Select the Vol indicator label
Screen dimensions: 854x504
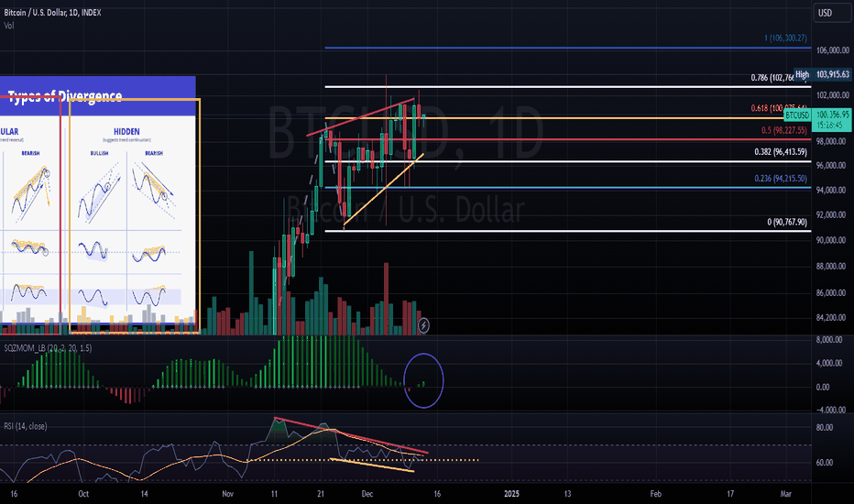coord(9,25)
